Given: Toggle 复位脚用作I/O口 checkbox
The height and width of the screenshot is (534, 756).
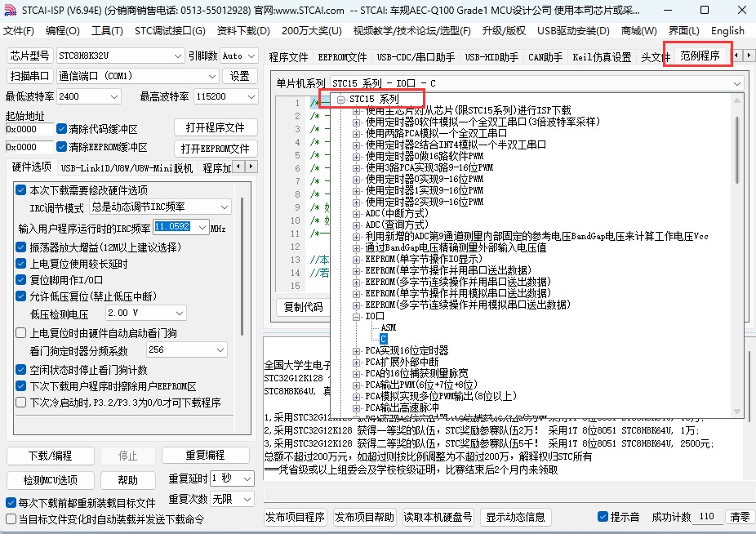Looking at the screenshot, I should [20, 280].
